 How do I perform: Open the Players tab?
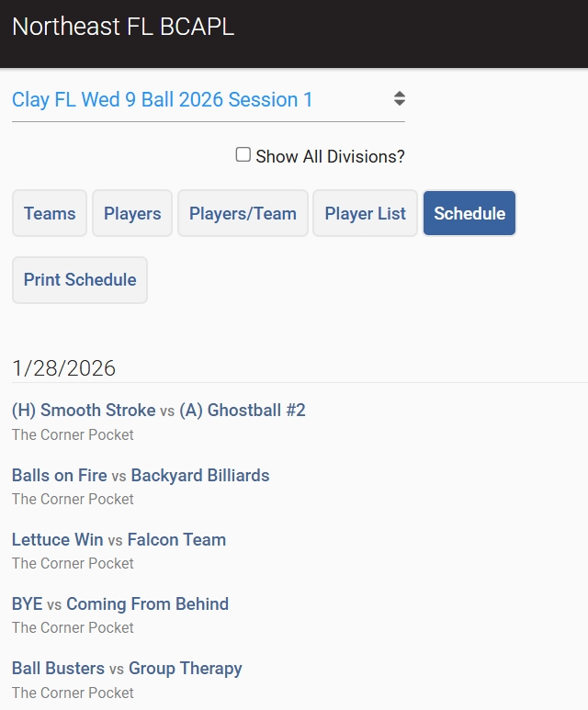(132, 214)
